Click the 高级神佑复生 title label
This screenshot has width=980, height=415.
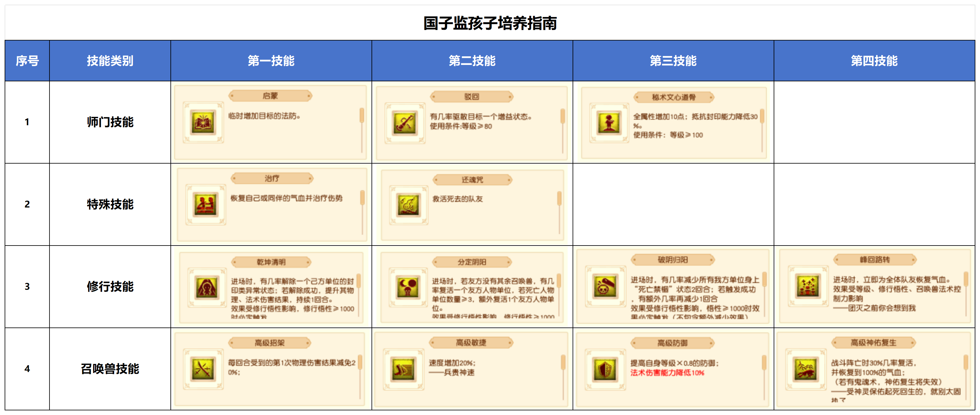pyautogui.click(x=874, y=343)
